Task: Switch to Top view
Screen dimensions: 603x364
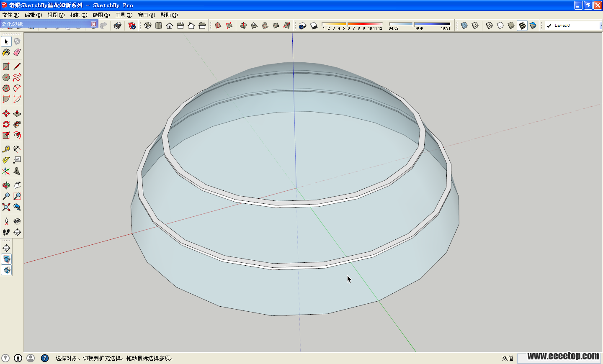Action: click(x=159, y=26)
